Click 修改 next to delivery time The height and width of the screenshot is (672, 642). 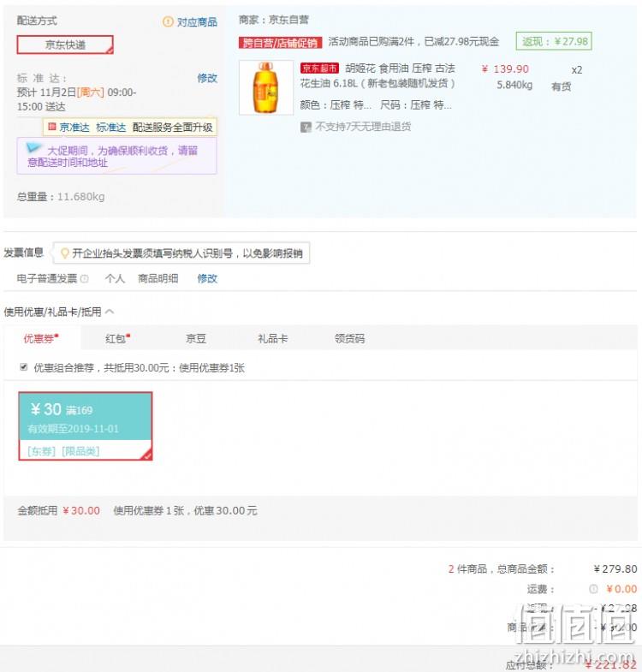point(207,78)
